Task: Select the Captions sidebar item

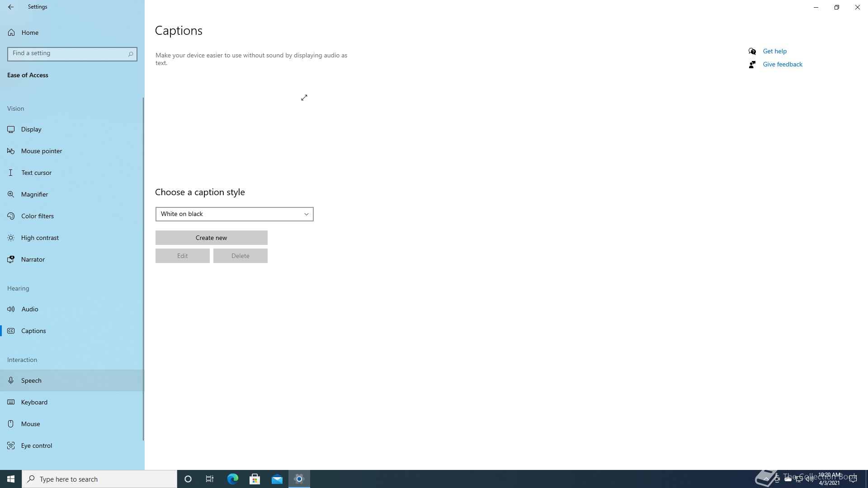Action: click(72, 331)
